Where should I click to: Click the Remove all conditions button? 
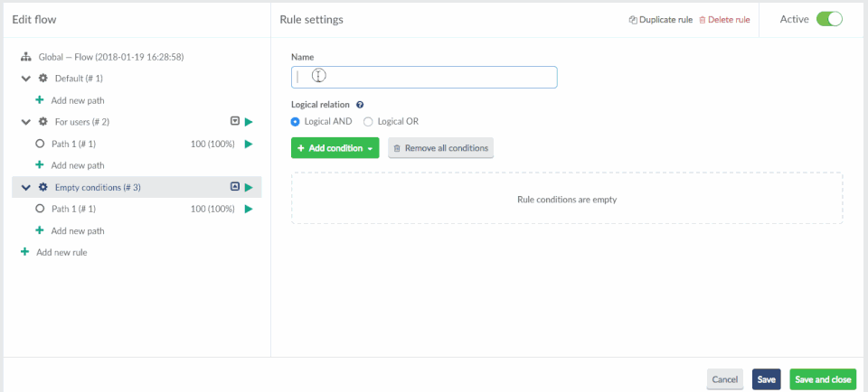click(440, 148)
